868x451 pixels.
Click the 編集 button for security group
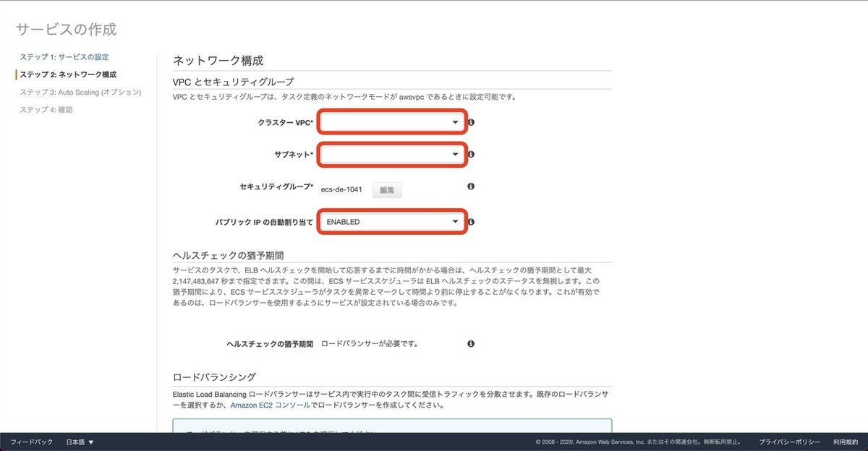(387, 190)
